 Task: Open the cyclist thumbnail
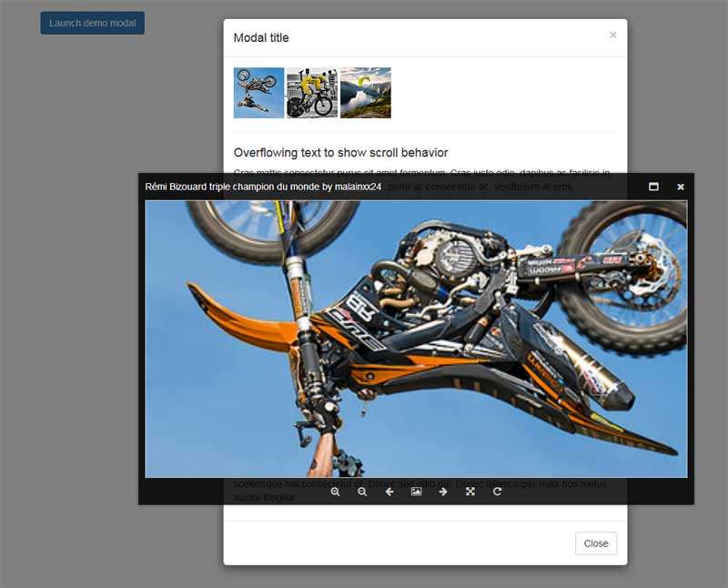click(x=312, y=93)
